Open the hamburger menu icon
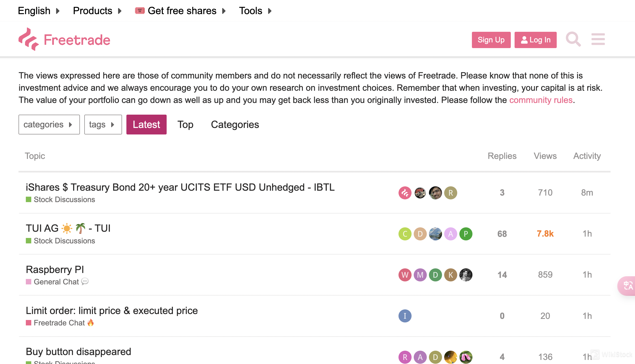Image resolution: width=635 pixels, height=364 pixels. [598, 40]
